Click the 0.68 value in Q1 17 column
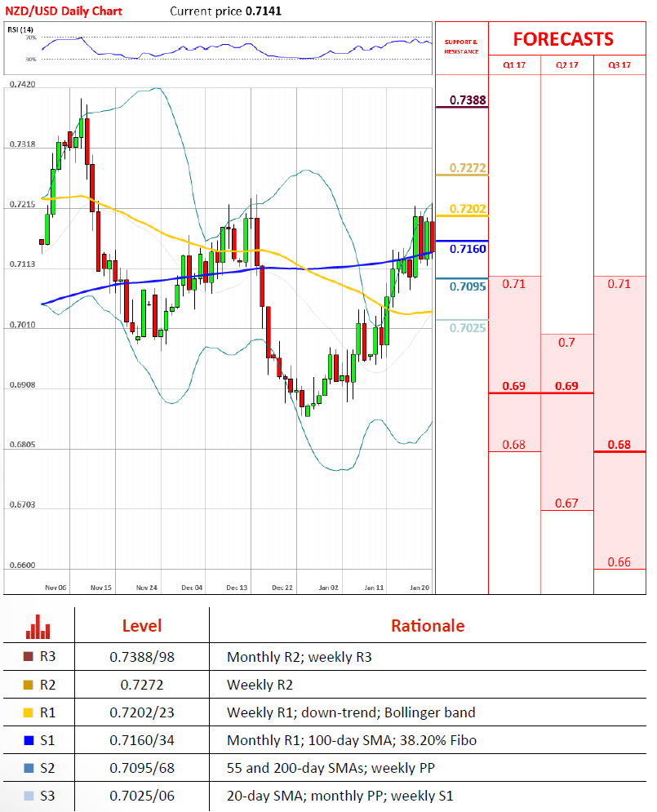The height and width of the screenshot is (812, 657). click(513, 444)
